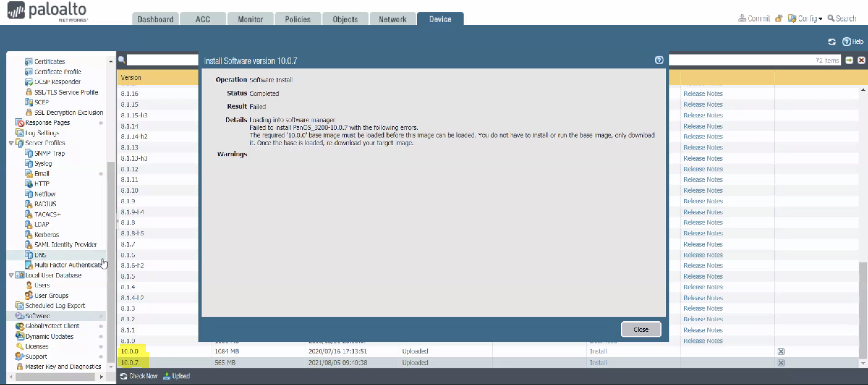The image size is (868, 385).
Task: Click the refresh icon near top right
Action: (x=832, y=41)
